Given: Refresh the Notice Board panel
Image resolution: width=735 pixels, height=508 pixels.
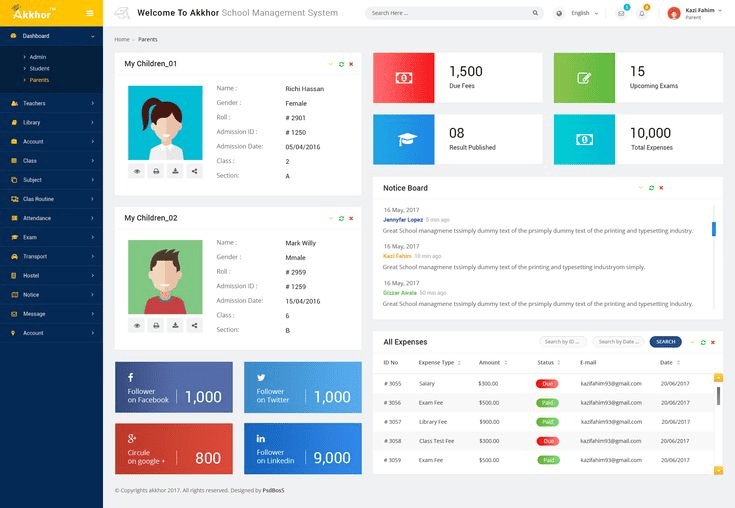Looking at the screenshot, I should pyautogui.click(x=651, y=188).
